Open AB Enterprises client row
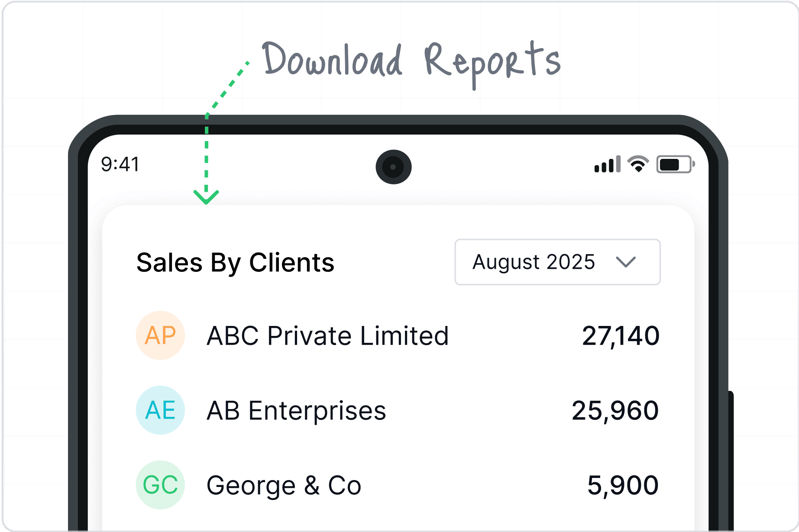 [398, 410]
